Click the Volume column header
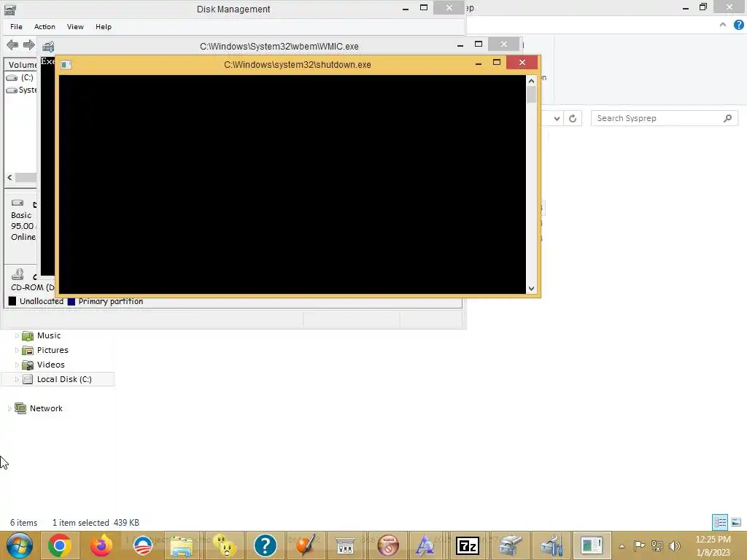Viewport: 747px width, 560px height. 21,64
